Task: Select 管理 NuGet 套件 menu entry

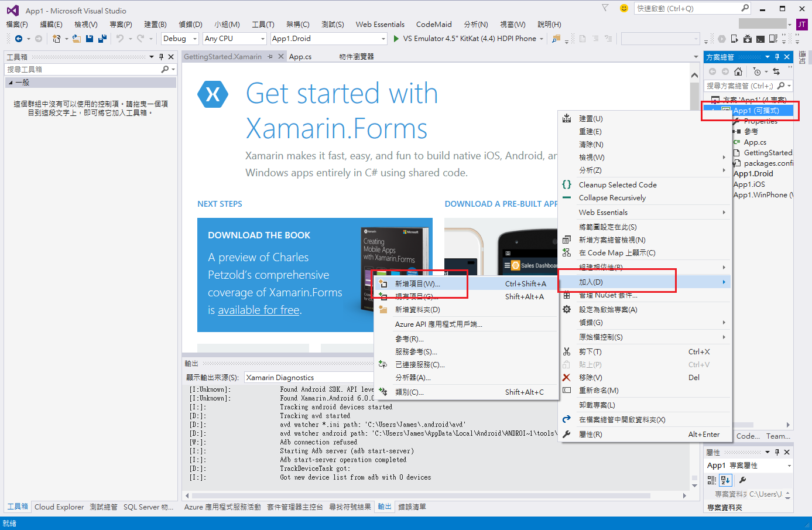Action: point(645,295)
